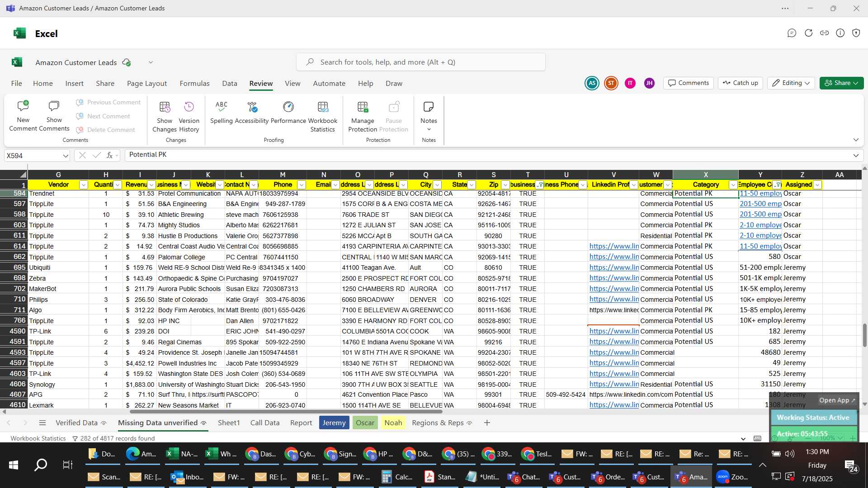Click the JH collaborator avatar
Screen dimensions: 868x488
point(649,83)
